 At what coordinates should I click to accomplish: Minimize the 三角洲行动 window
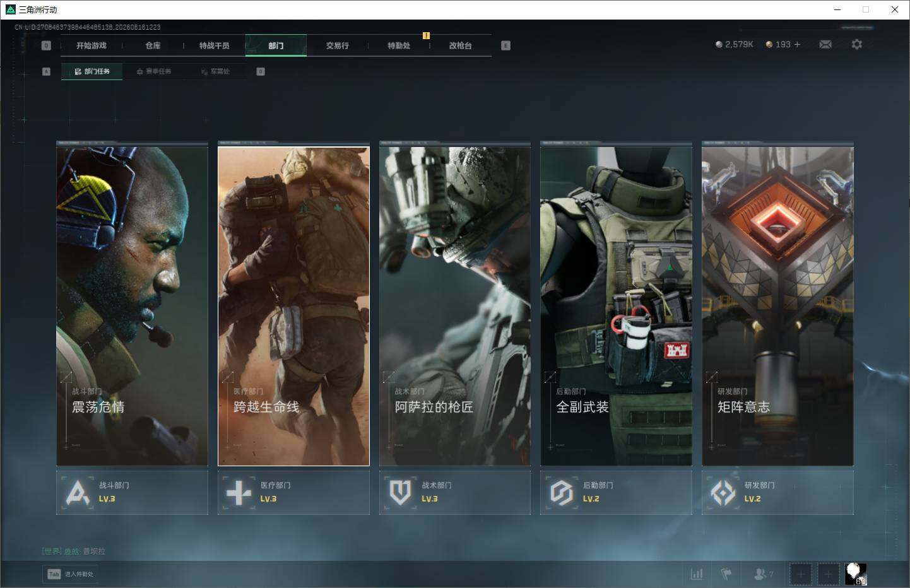837,9
